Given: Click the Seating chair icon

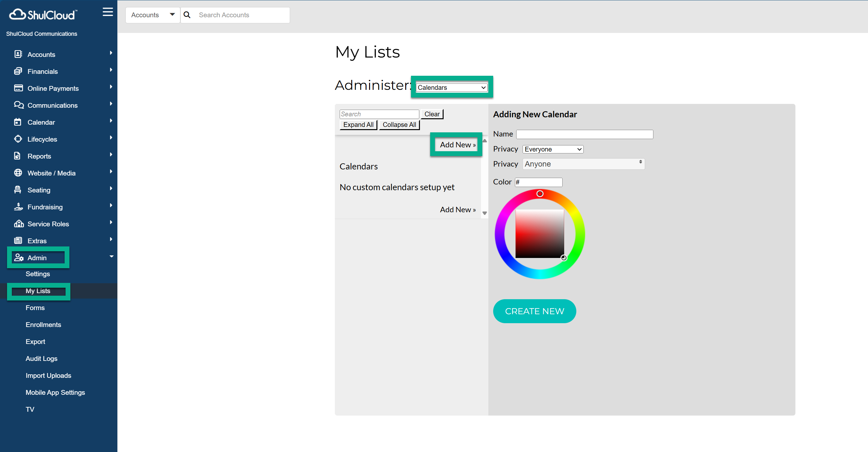Looking at the screenshot, I should tap(18, 190).
